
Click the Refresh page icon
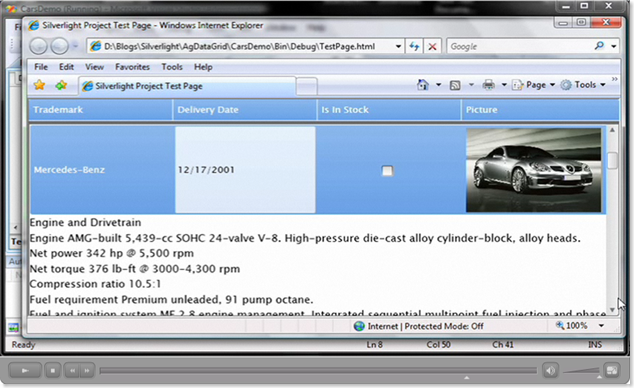click(x=414, y=46)
